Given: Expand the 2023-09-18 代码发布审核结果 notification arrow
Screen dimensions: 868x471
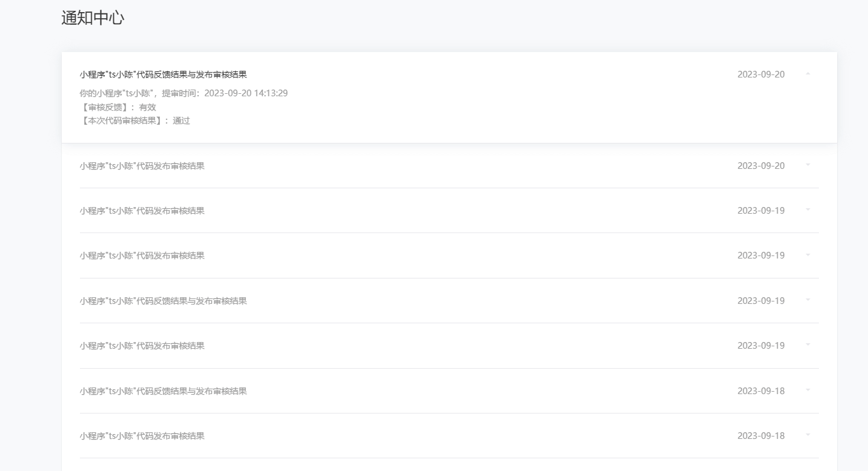Looking at the screenshot, I should tap(808, 435).
